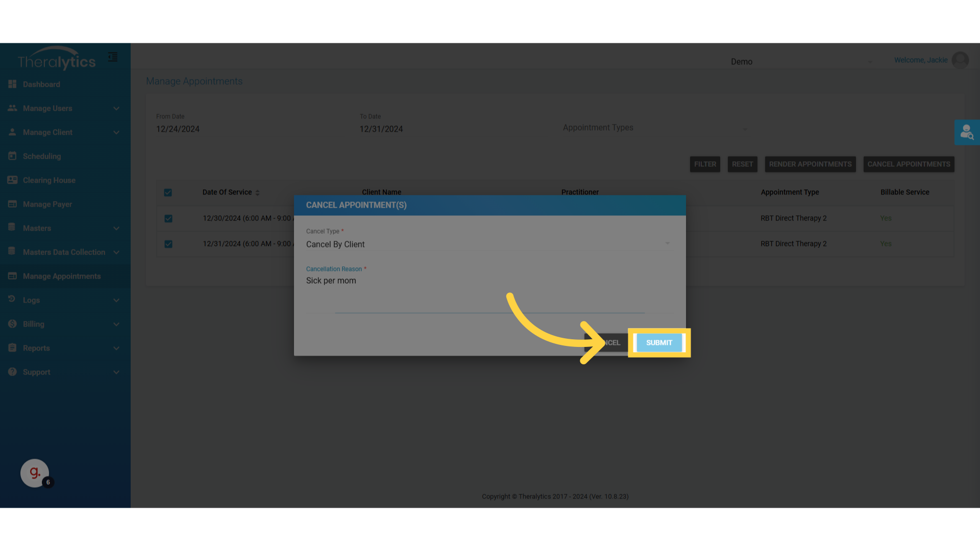Open the client search floating icon

[967, 133]
